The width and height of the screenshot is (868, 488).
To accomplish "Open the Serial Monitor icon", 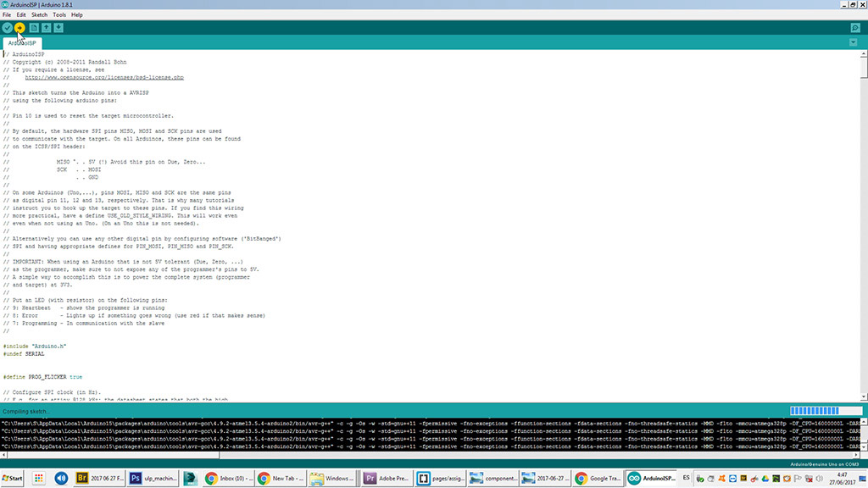I will click(855, 28).
